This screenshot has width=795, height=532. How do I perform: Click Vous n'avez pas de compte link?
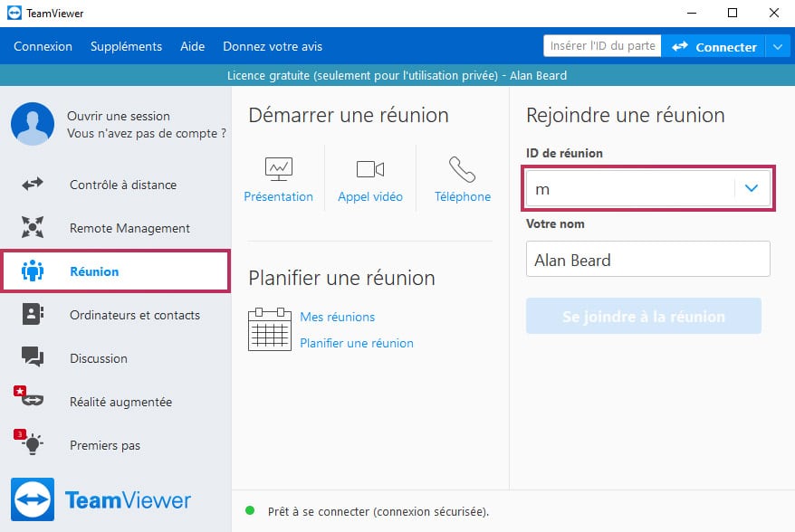click(147, 134)
